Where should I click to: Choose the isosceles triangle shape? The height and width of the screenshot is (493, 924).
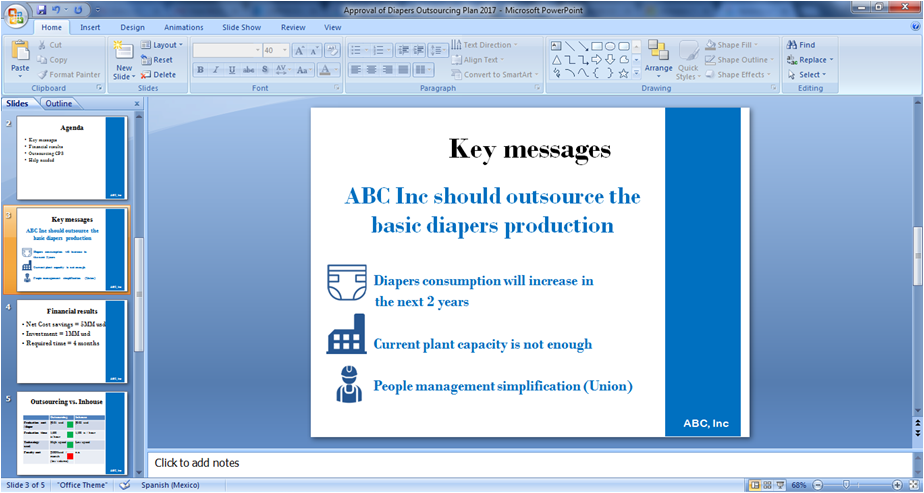556,59
